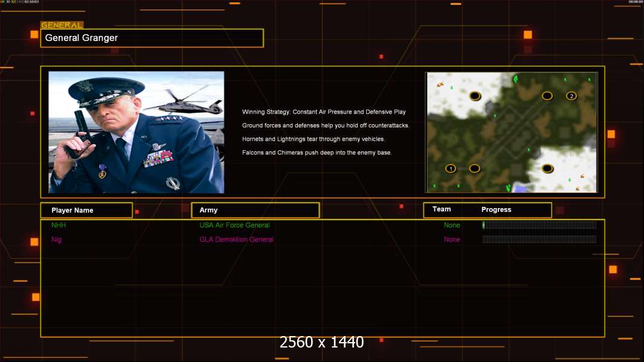This screenshot has width=644, height=362.
Task: Click the Hornets and Lightnings text line
Action: (x=314, y=139)
